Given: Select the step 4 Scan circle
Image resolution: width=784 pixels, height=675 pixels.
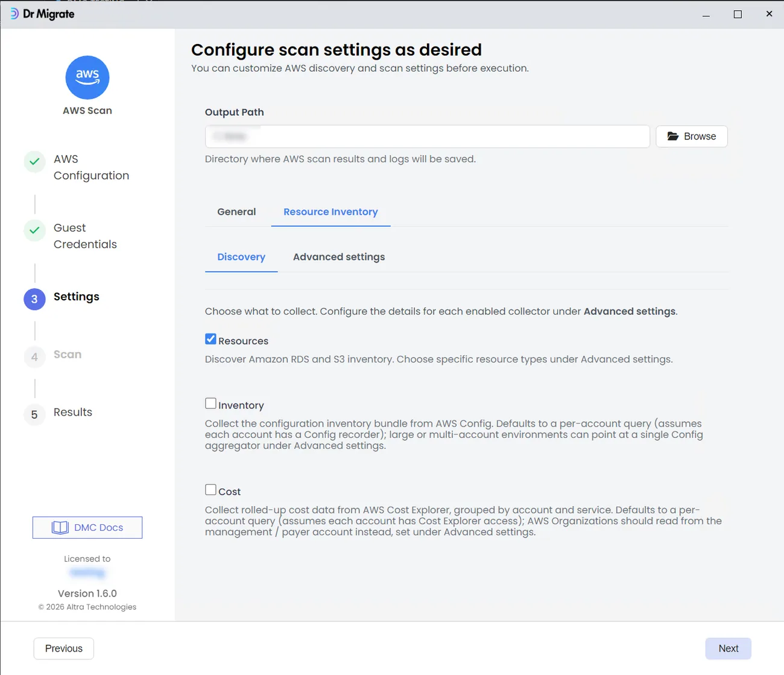Looking at the screenshot, I should [x=34, y=357].
